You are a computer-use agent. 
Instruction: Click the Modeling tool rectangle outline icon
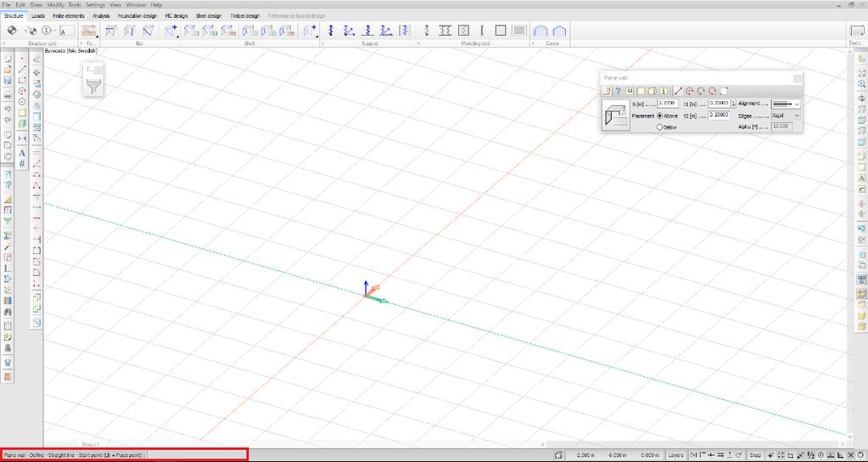click(501, 31)
